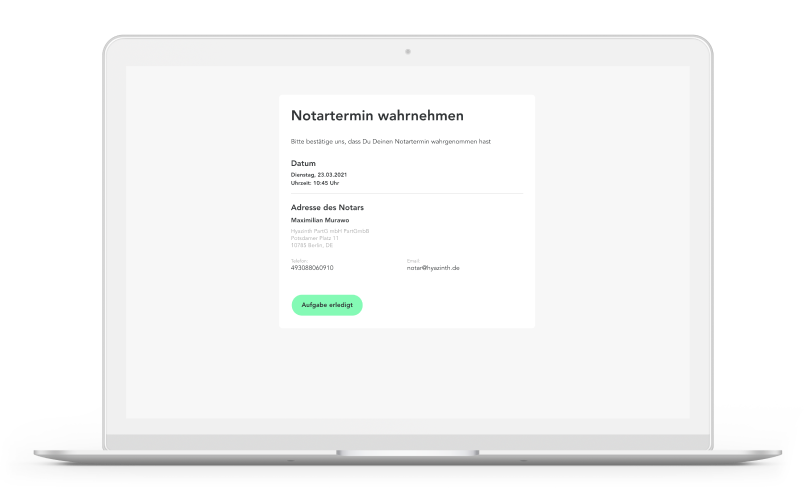Image resolution: width=806 pixels, height=488 pixels.
Task: Click the 'Bitte bestätige uns' confirmation sentence
Action: tap(391, 141)
